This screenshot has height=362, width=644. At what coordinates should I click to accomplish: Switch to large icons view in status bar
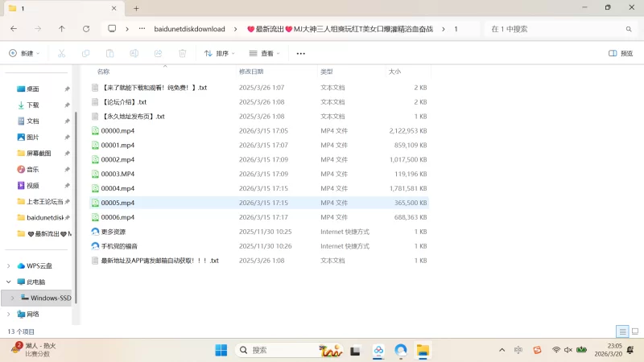[634, 331]
